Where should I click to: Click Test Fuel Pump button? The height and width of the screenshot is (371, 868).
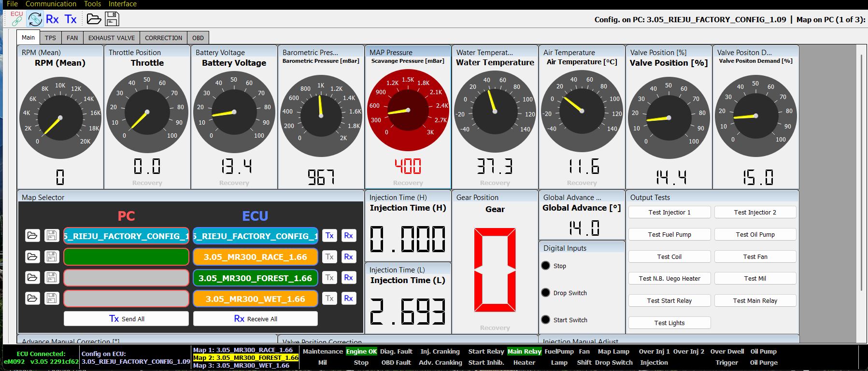tap(669, 234)
